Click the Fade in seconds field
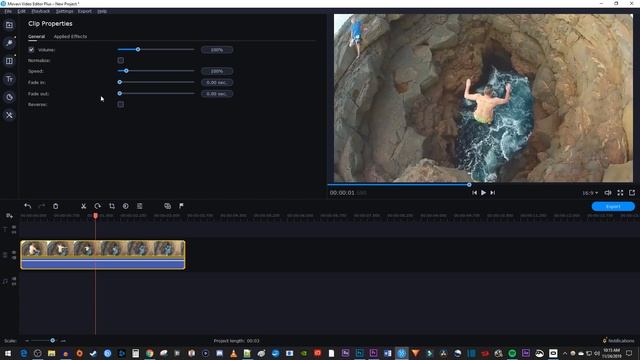640x360 pixels. point(217,82)
